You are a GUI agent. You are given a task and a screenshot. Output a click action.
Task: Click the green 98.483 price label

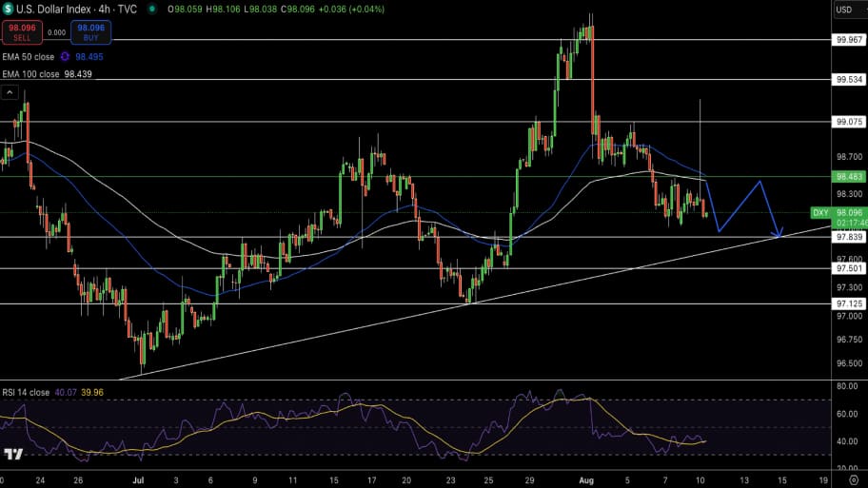[x=849, y=177]
